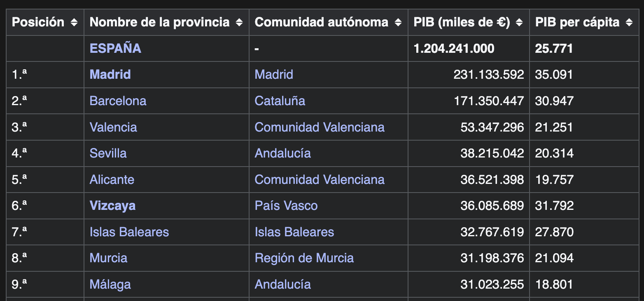Open the Cataluña community link
This screenshot has height=301, width=644.
[280, 101]
